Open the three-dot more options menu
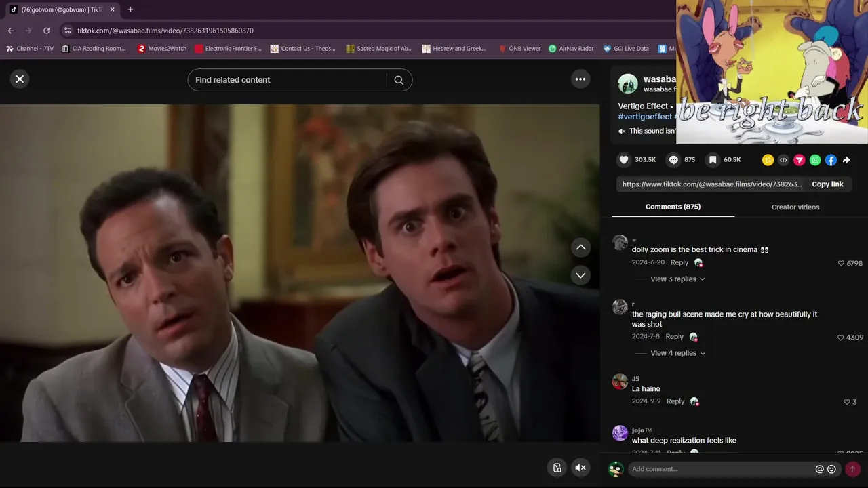The height and width of the screenshot is (488, 868). coord(580,79)
